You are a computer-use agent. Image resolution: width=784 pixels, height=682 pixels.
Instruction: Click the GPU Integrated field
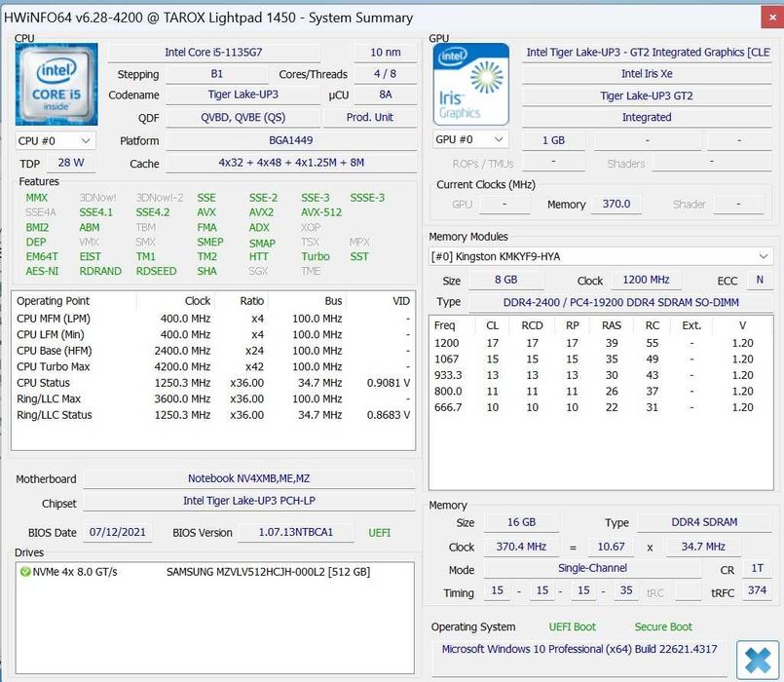click(648, 118)
